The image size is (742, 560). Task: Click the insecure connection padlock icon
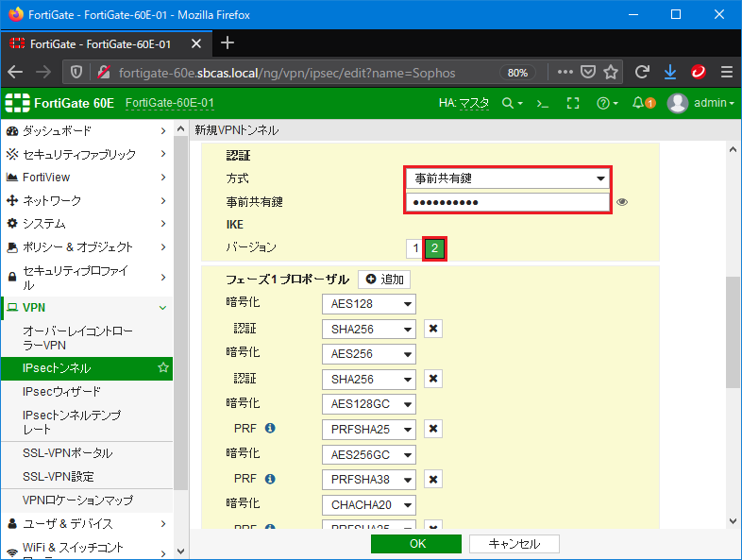pyautogui.click(x=104, y=72)
